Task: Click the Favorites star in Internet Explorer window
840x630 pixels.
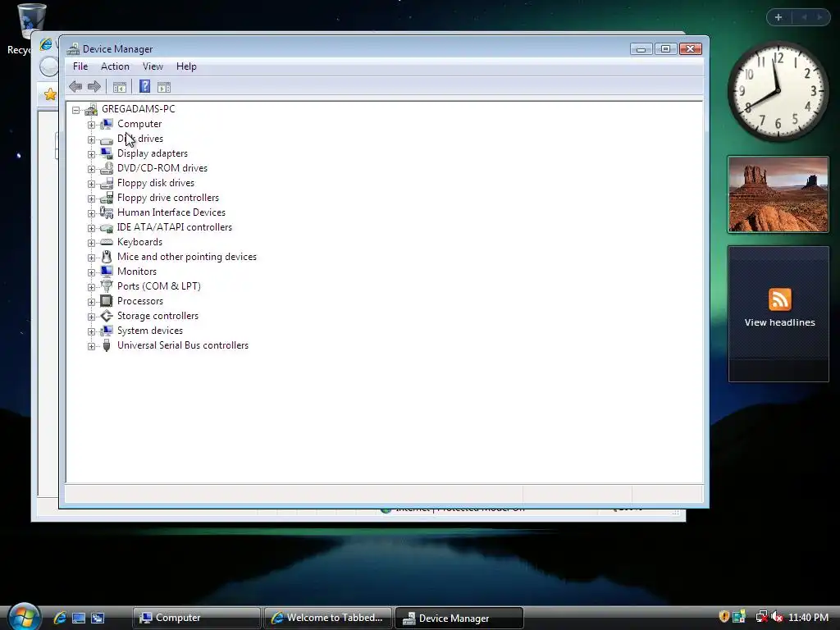Action: click(x=50, y=94)
